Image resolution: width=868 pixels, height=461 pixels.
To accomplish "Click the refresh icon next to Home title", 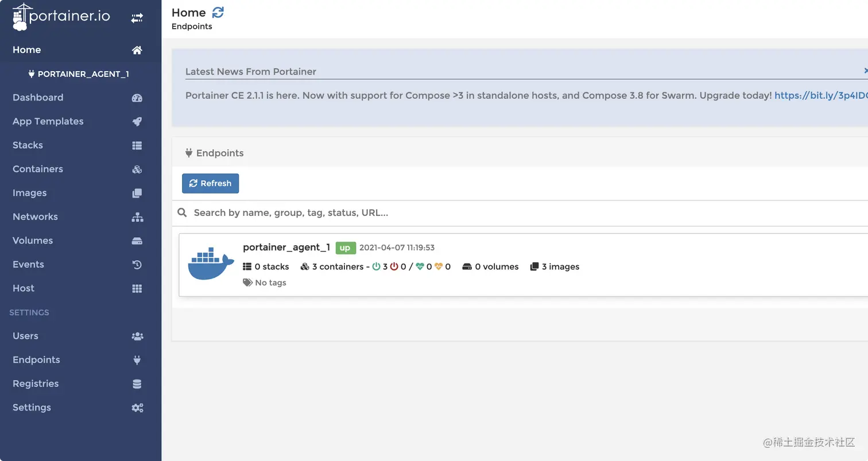I will 218,11.
